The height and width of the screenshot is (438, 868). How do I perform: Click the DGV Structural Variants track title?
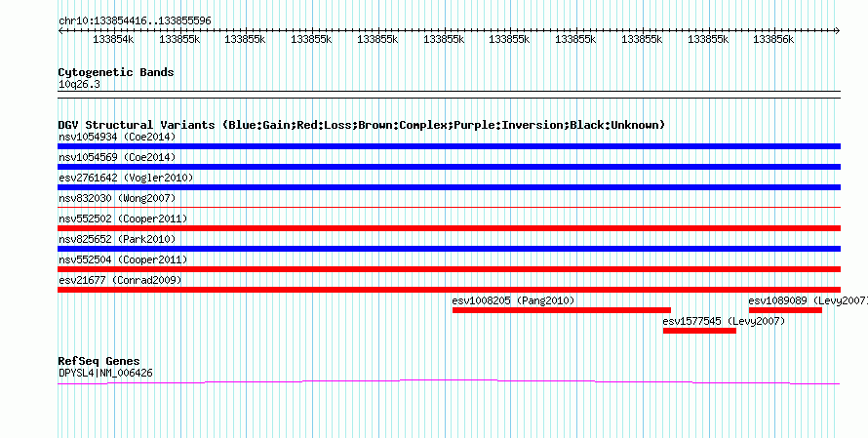362,125
